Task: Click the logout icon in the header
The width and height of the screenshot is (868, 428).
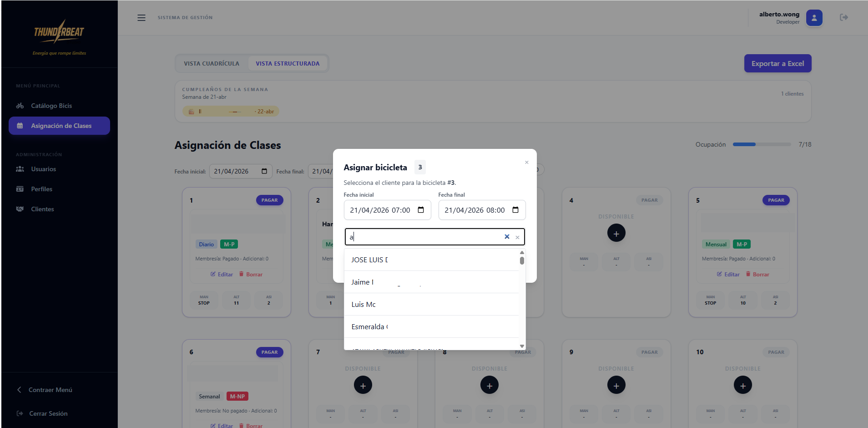Action: [x=843, y=17]
